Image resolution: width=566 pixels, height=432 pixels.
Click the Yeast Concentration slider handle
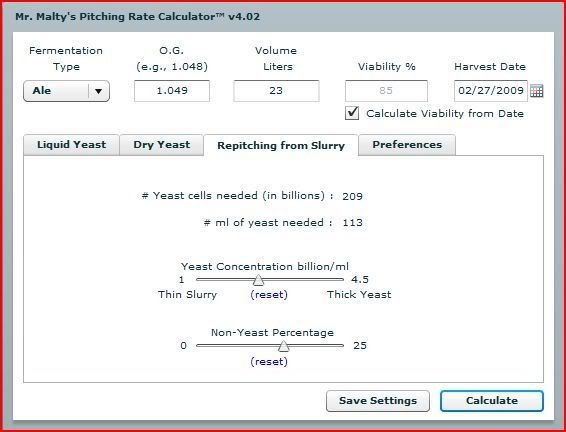(258, 280)
